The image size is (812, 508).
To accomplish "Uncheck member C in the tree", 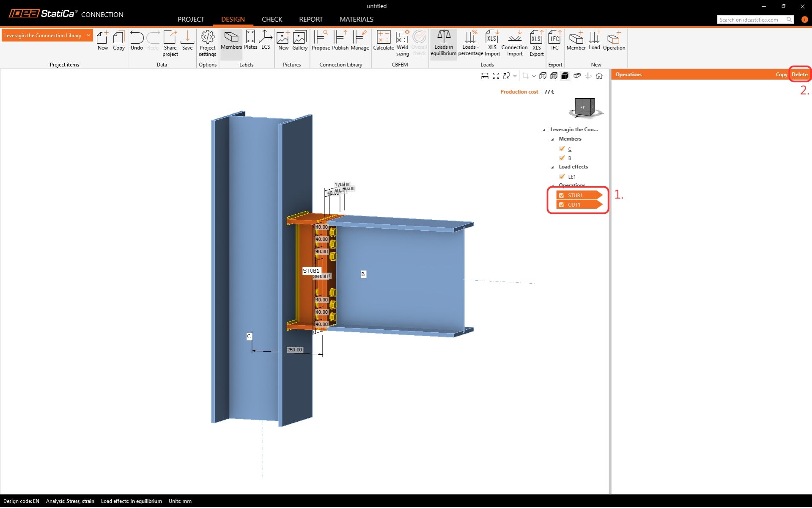I will (562, 149).
